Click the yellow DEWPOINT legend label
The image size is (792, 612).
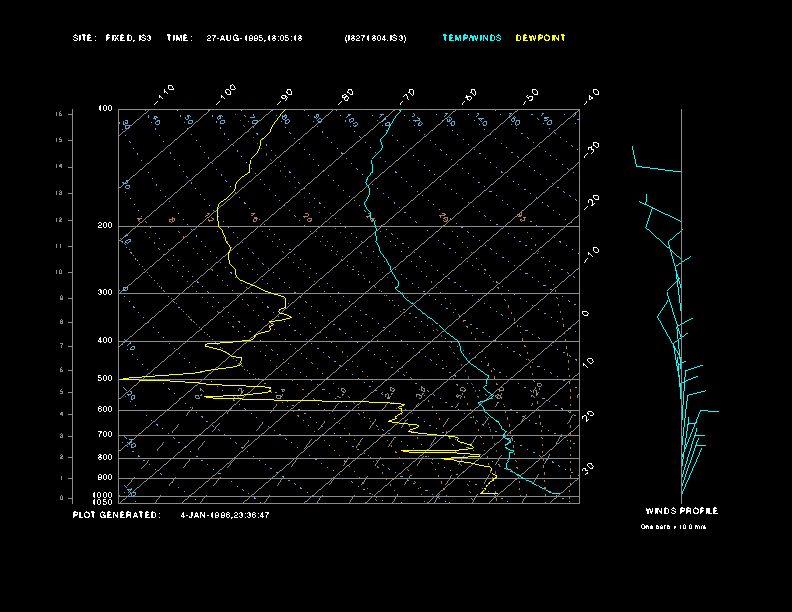540,38
